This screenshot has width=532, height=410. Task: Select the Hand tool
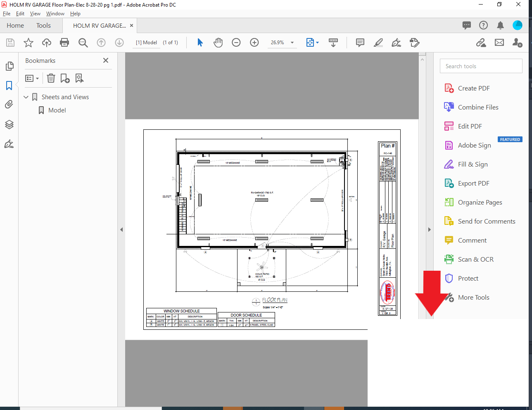[218, 43]
